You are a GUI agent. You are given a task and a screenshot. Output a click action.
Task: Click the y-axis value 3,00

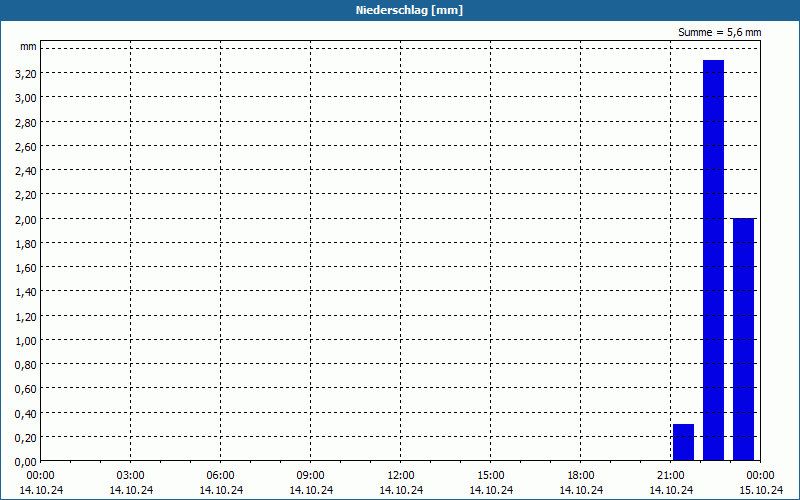pyautogui.click(x=26, y=98)
